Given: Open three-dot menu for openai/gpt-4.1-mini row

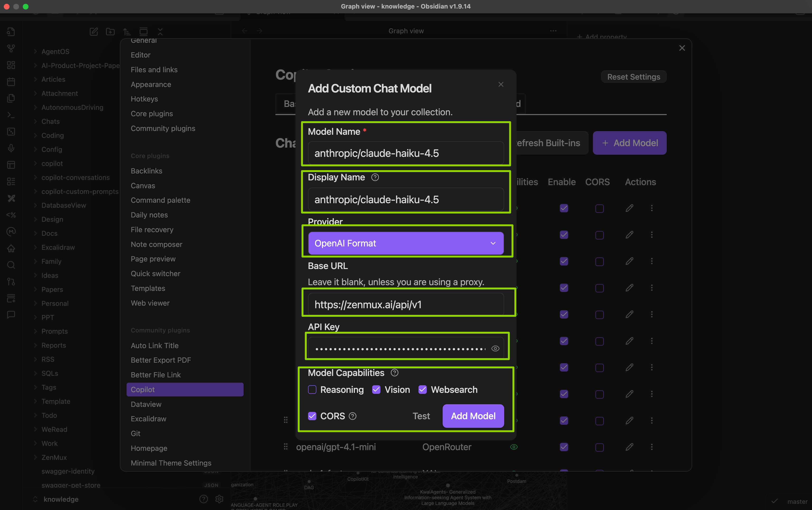Looking at the screenshot, I should pyautogui.click(x=652, y=447).
